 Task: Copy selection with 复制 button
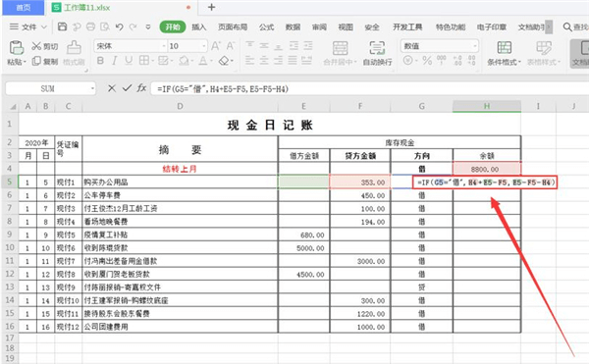(x=45, y=61)
